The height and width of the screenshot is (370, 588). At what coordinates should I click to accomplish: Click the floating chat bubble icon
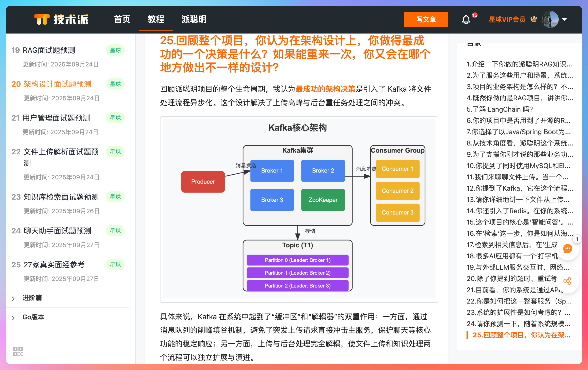[568, 249]
